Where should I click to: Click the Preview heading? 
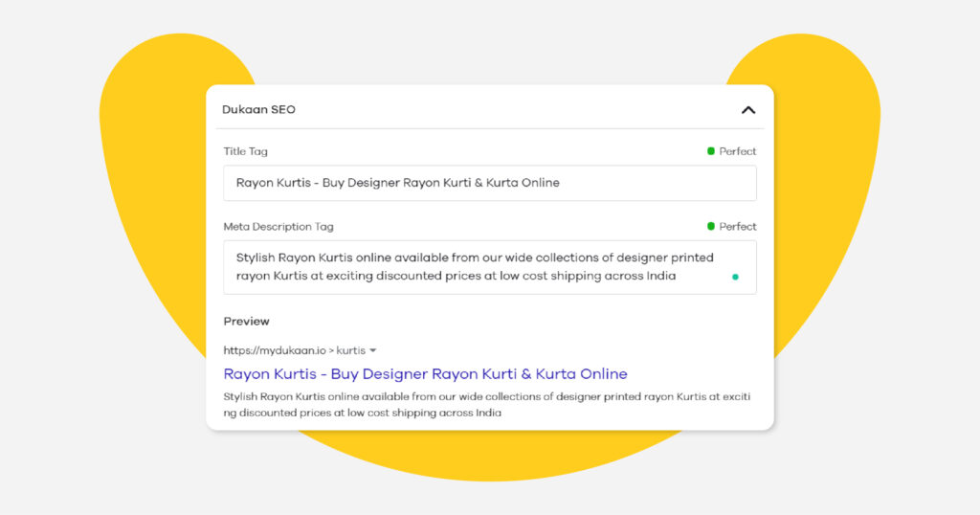[x=246, y=322]
